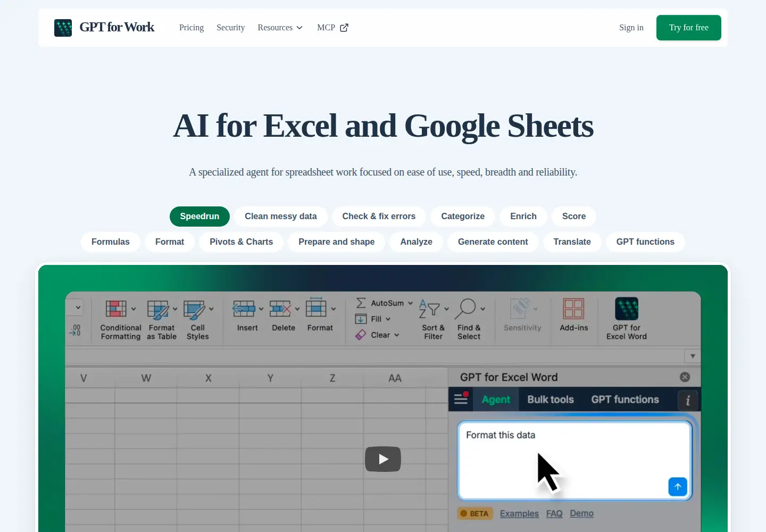Expand the Insert dropdown arrow

(261, 309)
